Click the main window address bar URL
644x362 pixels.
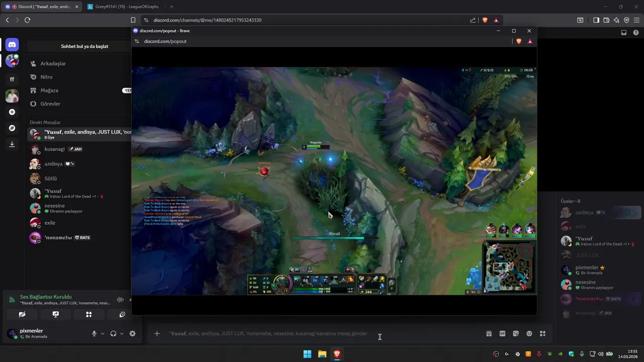[207, 20]
